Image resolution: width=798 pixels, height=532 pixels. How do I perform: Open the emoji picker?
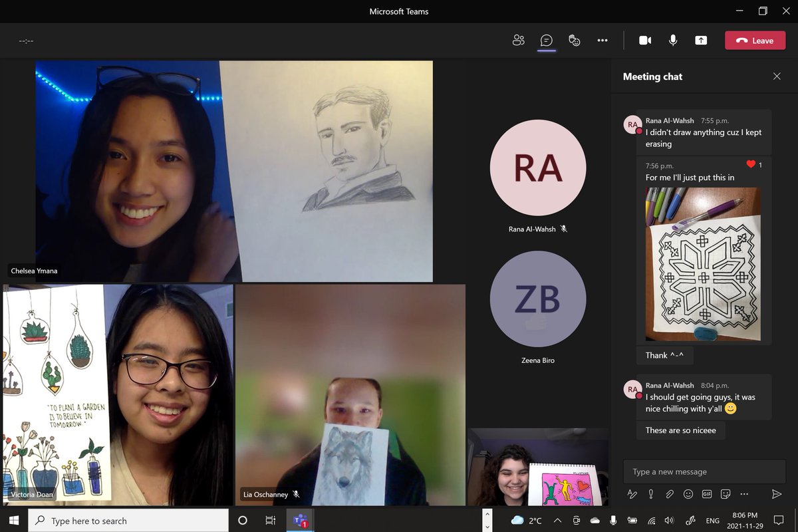tap(688, 494)
